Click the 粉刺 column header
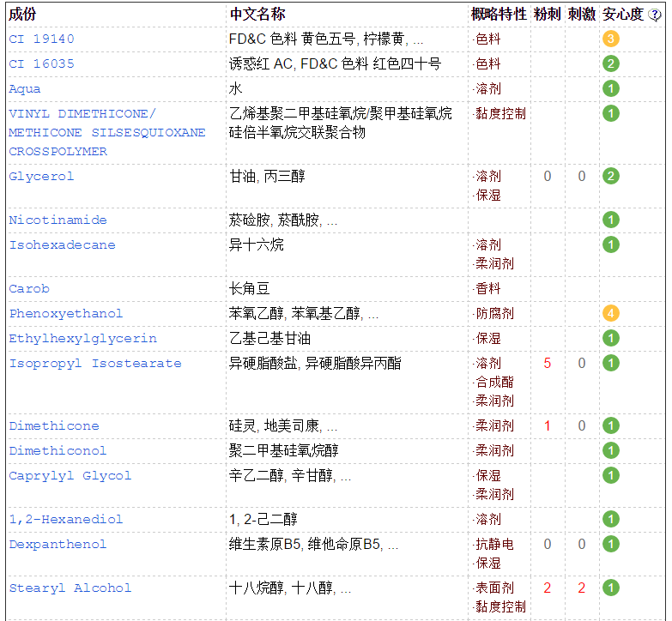The width and height of the screenshot is (672, 621). pyautogui.click(x=547, y=15)
